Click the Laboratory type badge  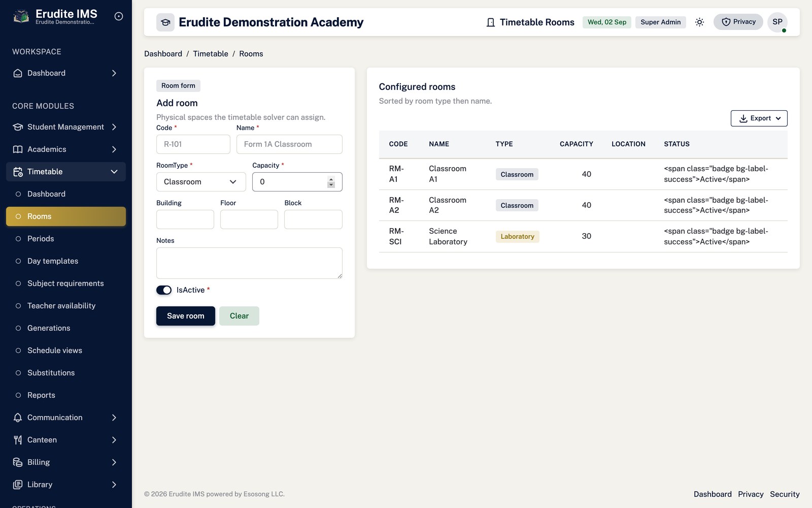tap(517, 237)
